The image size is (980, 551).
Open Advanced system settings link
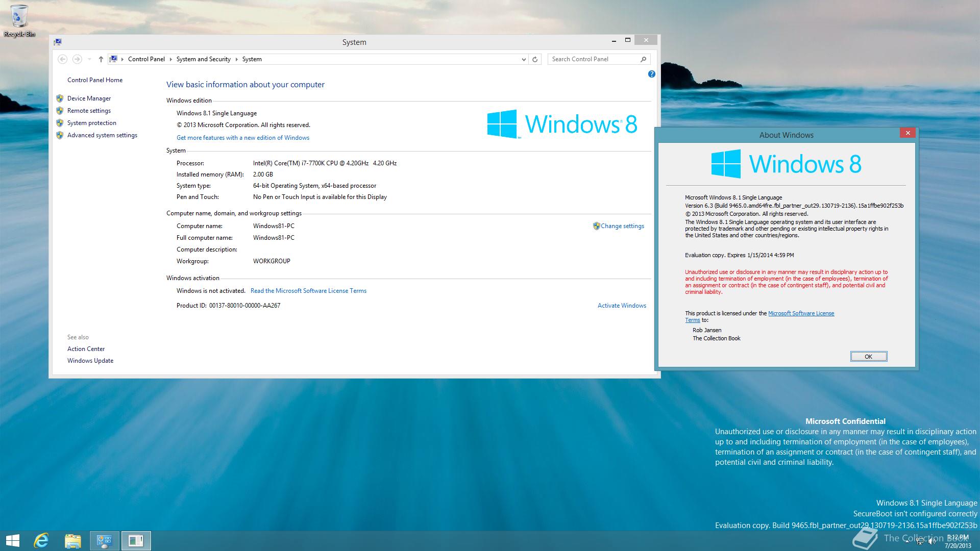coord(102,135)
